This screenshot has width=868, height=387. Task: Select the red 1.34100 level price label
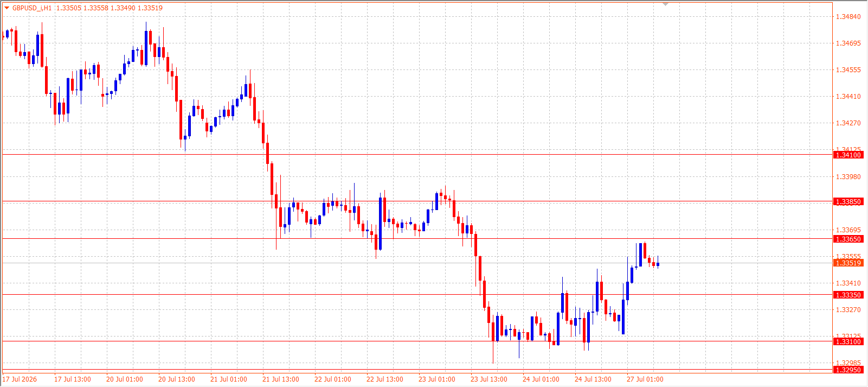tap(848, 155)
